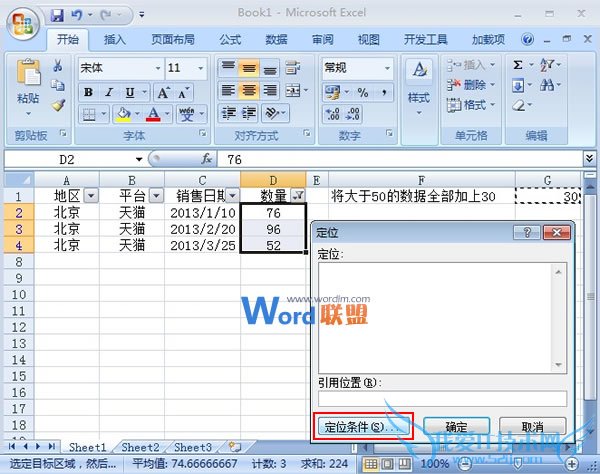Align text right

coord(270,91)
